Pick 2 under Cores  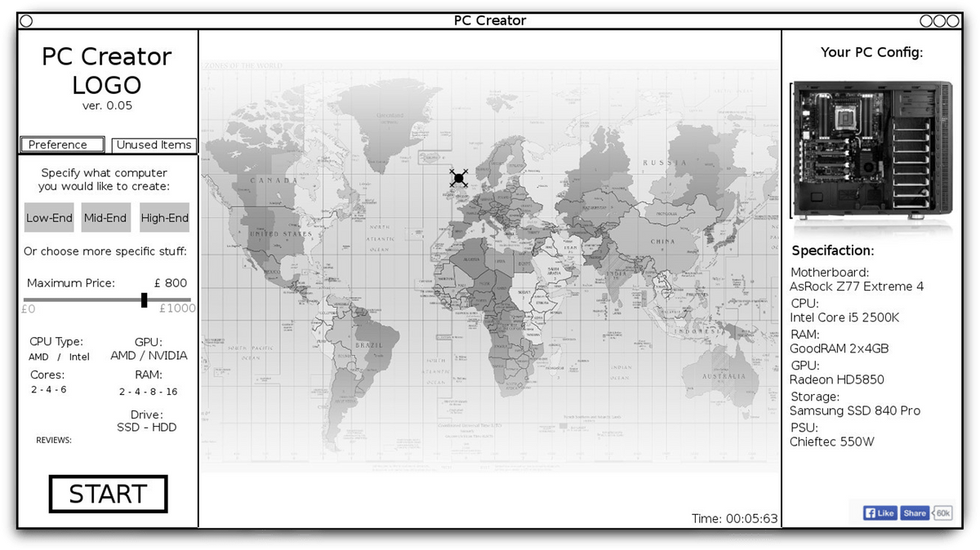(33, 389)
